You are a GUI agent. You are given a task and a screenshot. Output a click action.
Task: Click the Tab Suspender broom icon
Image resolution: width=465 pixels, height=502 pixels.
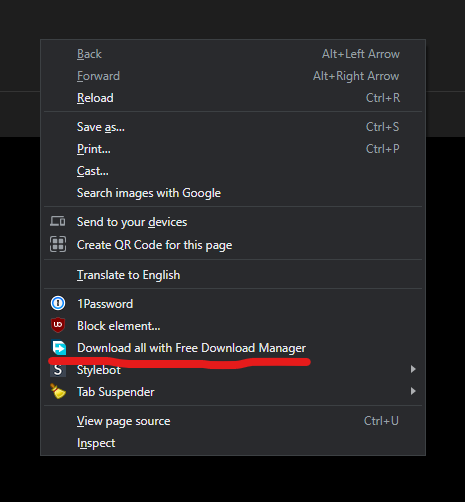click(58, 391)
